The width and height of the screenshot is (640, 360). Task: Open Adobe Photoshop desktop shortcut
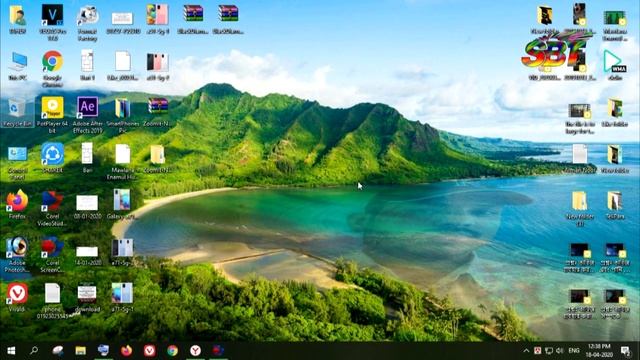click(17, 255)
